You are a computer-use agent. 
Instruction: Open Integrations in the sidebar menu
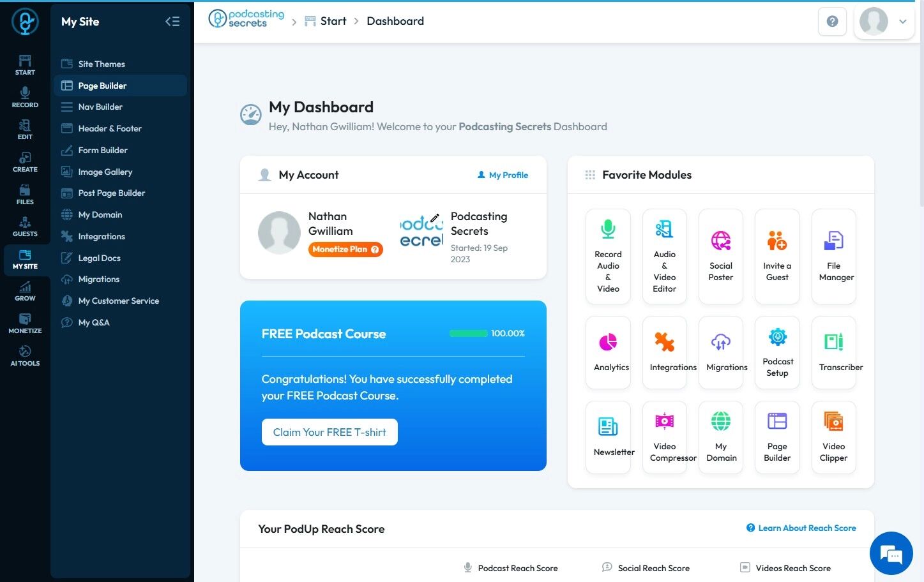click(121, 236)
